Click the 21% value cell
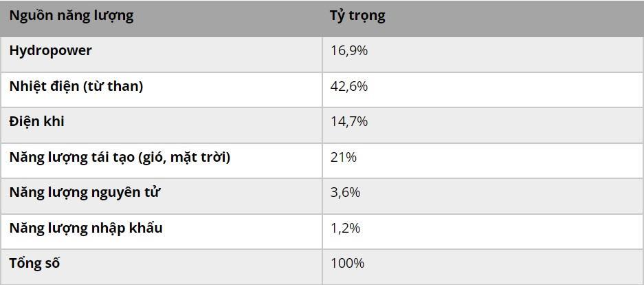Screen dimensions: 644x285 (x=344, y=158)
